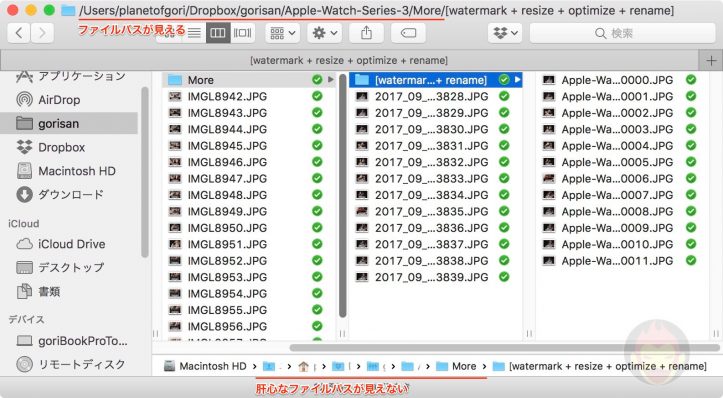Select file IMGL8954.JPG
This screenshot has height=398, width=723.
[249, 294]
